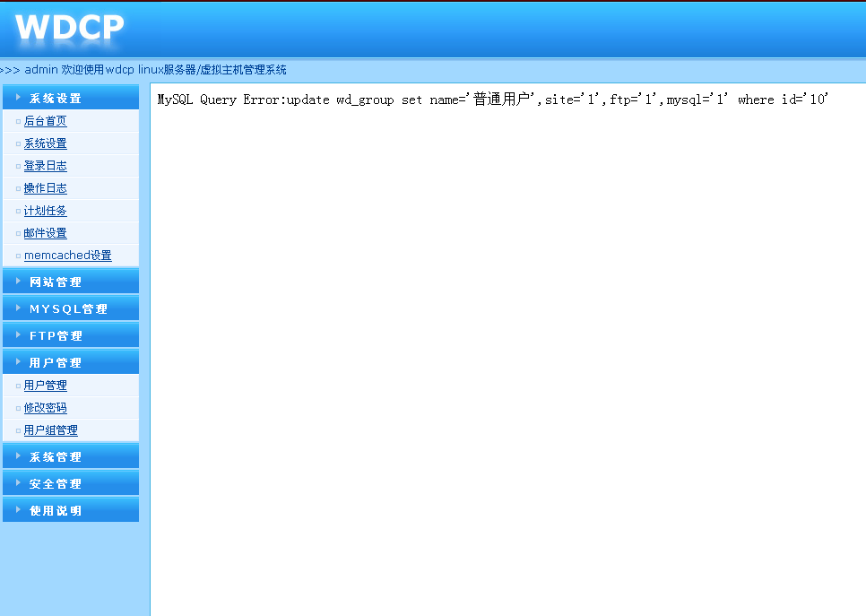Click the arrow icon beside FTP管理
The width and height of the screenshot is (866, 616).
point(18,334)
